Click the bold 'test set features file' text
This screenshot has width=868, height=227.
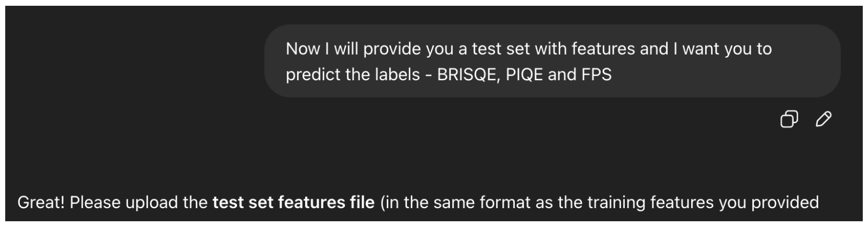[294, 202]
